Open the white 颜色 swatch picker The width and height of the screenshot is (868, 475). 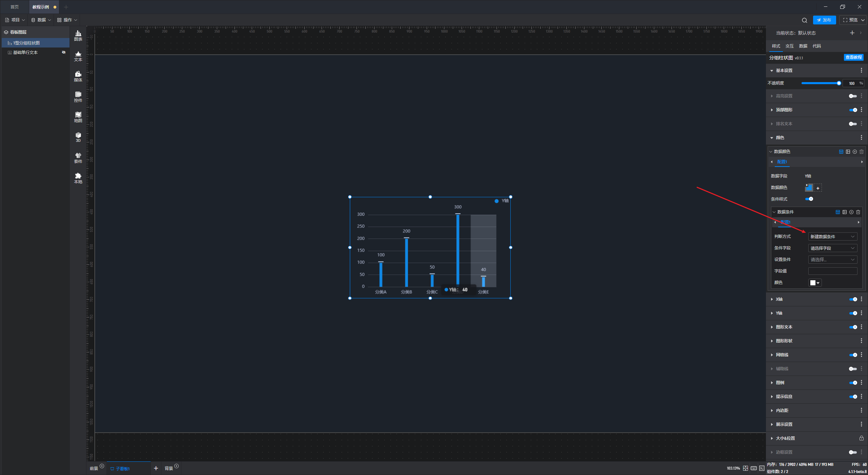(x=815, y=283)
